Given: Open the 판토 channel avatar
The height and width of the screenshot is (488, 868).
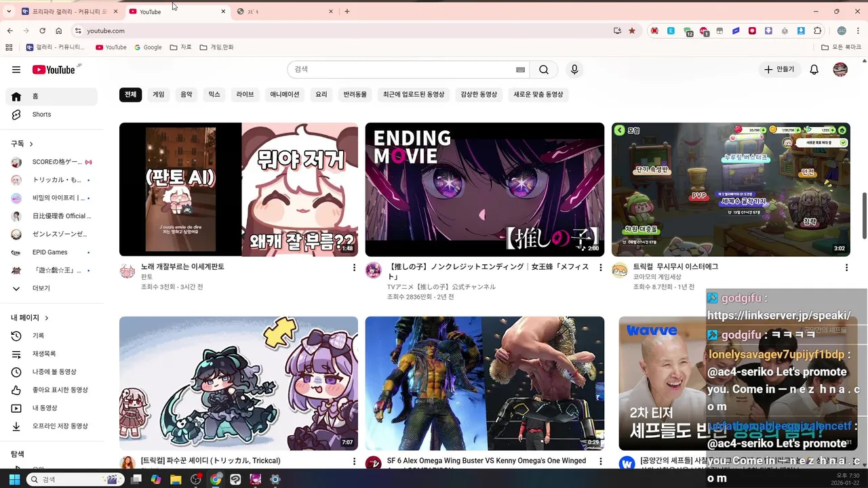Looking at the screenshot, I should (127, 271).
